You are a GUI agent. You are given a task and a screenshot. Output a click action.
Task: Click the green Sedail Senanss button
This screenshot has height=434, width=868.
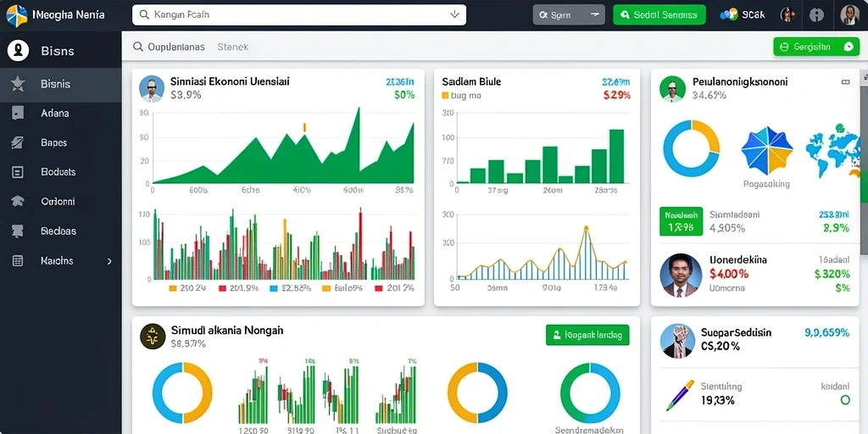point(659,15)
